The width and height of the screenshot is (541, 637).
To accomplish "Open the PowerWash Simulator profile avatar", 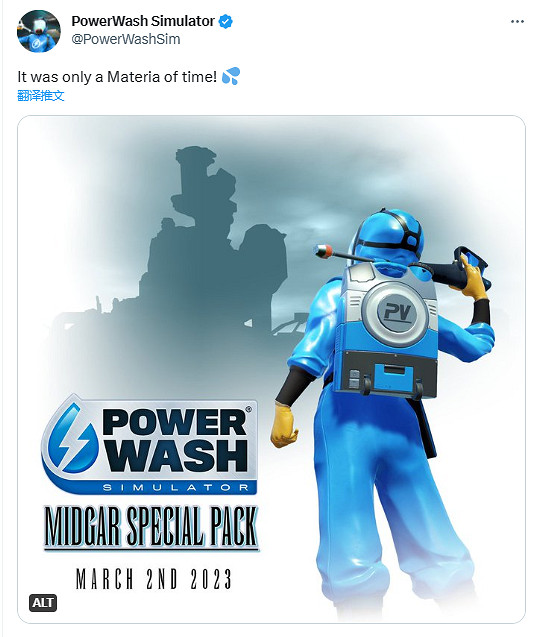I will 39,31.
